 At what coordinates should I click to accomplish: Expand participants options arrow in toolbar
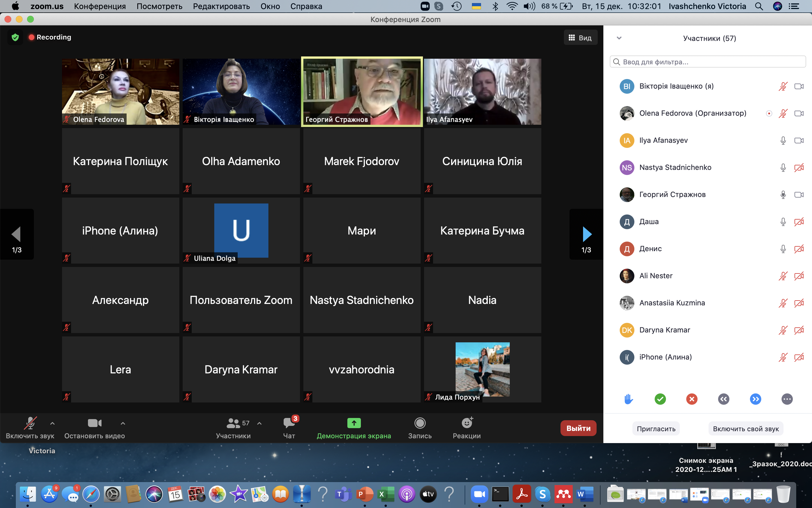(259, 423)
